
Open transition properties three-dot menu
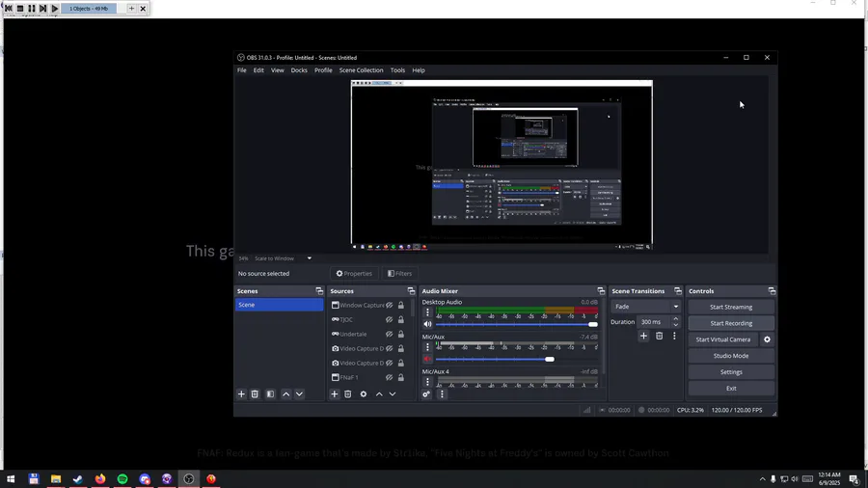point(674,336)
